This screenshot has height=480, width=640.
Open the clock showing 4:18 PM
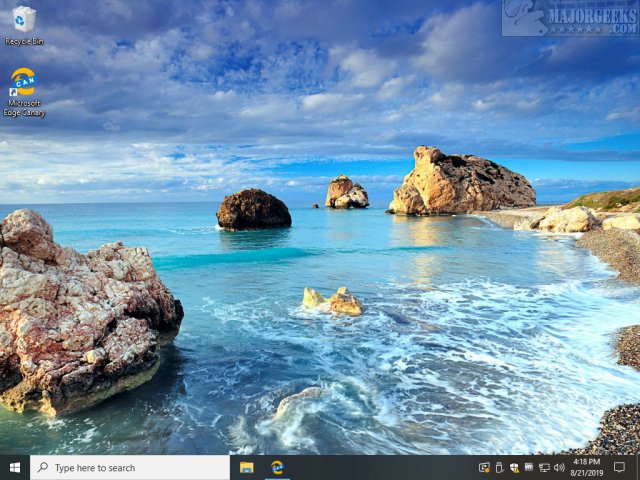pos(586,462)
